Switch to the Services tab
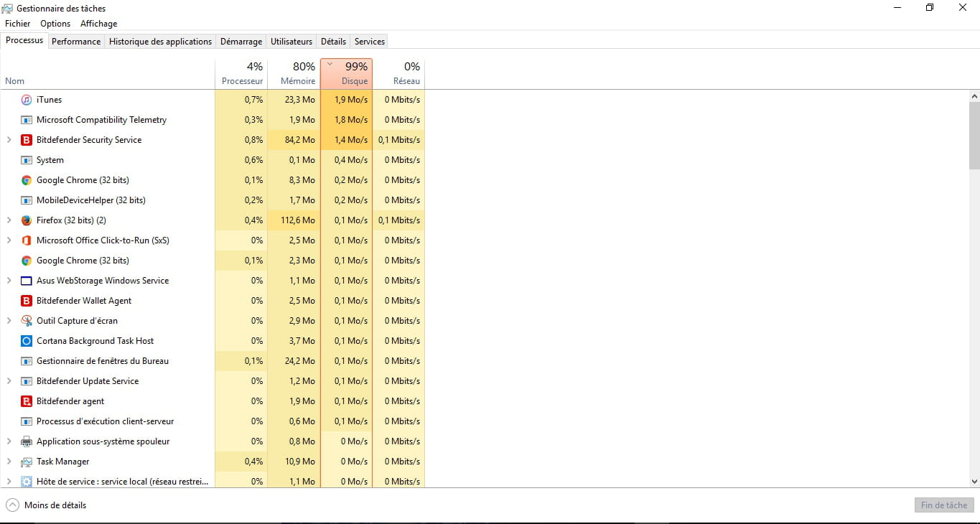980x524 pixels. pos(370,42)
